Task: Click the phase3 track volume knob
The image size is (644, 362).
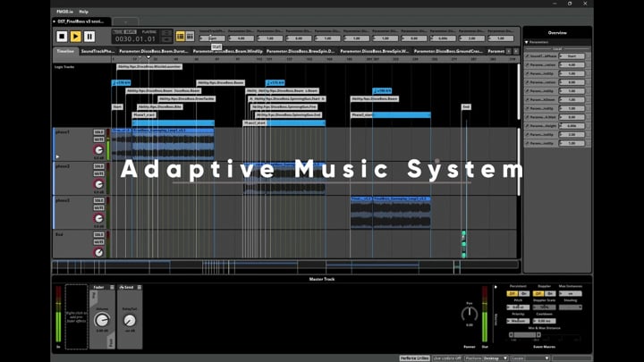Action: coord(98,218)
